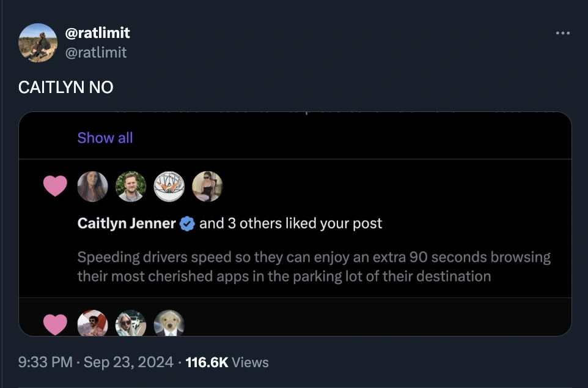Click the lower pink heart icon
The height and width of the screenshot is (388, 588).
55,324
